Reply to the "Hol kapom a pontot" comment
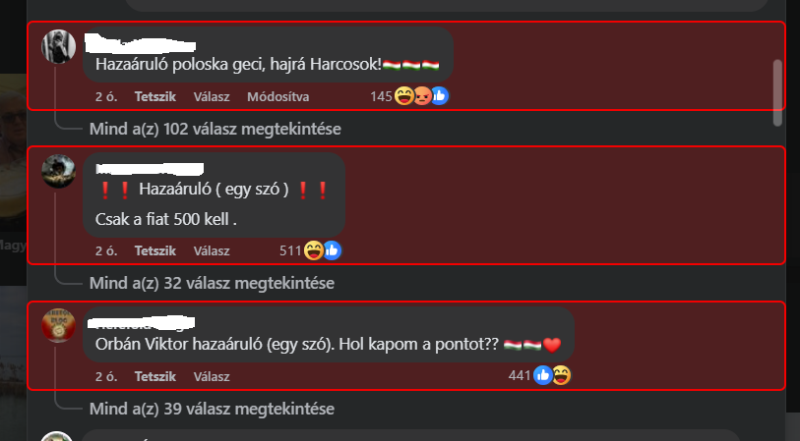 (211, 376)
